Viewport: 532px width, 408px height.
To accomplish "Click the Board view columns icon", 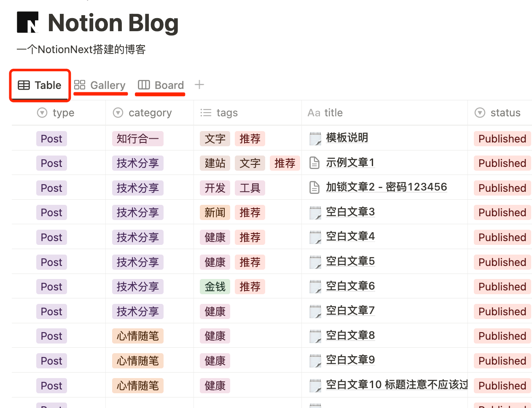I will [x=144, y=85].
